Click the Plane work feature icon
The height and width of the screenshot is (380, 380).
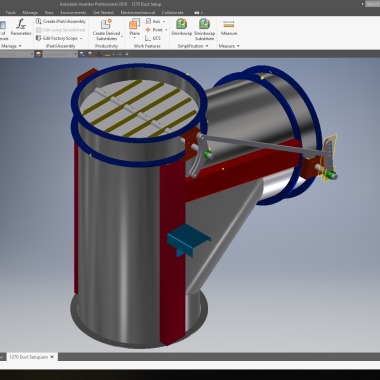coord(134,27)
